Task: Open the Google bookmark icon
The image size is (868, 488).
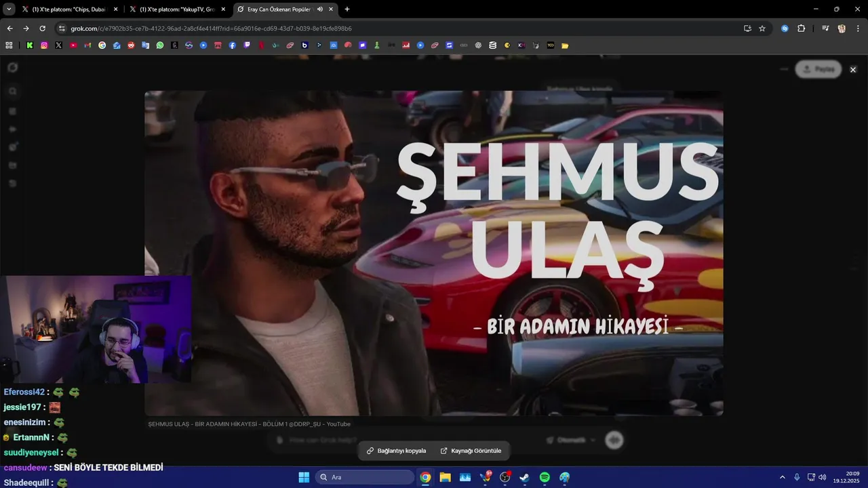Action: tap(102, 45)
